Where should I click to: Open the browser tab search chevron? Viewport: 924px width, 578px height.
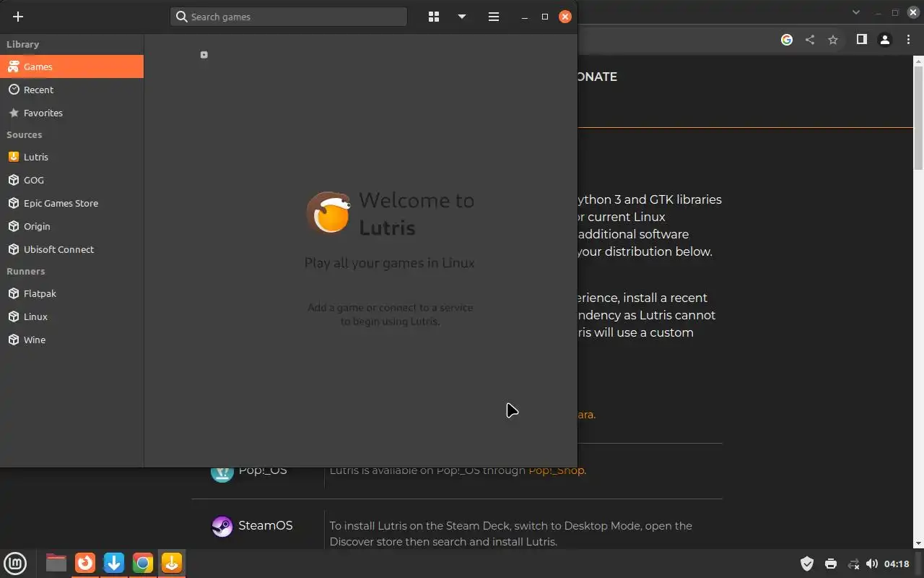tap(856, 12)
